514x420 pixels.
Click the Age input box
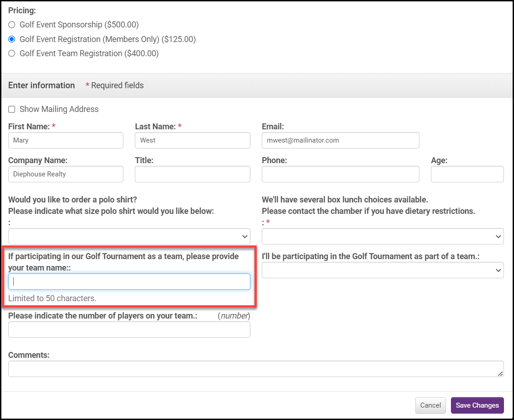(467, 174)
